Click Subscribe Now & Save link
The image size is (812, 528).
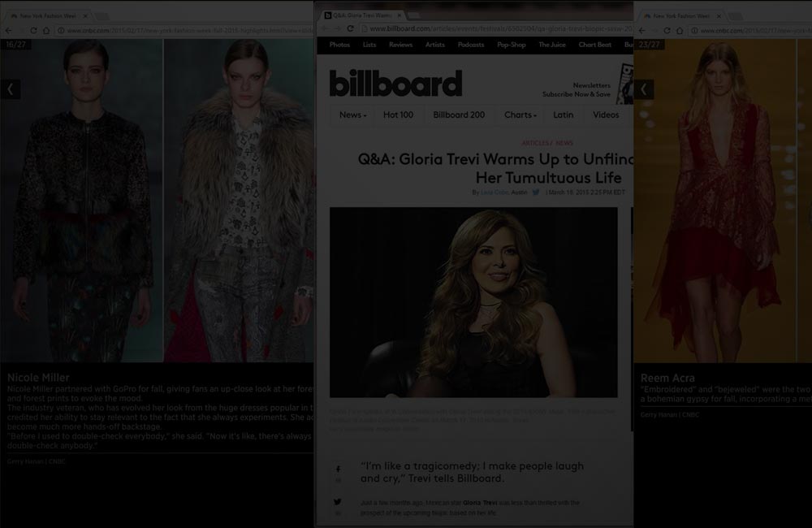[x=577, y=94]
